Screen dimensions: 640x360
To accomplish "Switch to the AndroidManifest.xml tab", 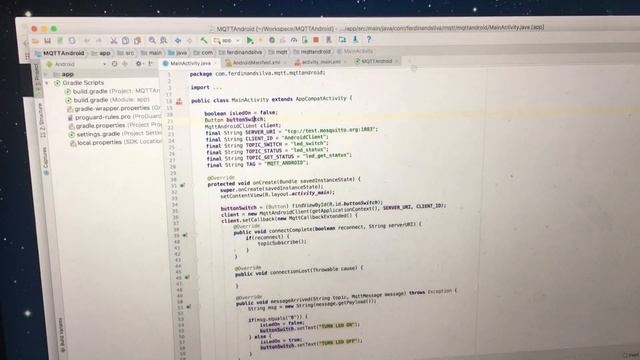I will tap(256, 62).
